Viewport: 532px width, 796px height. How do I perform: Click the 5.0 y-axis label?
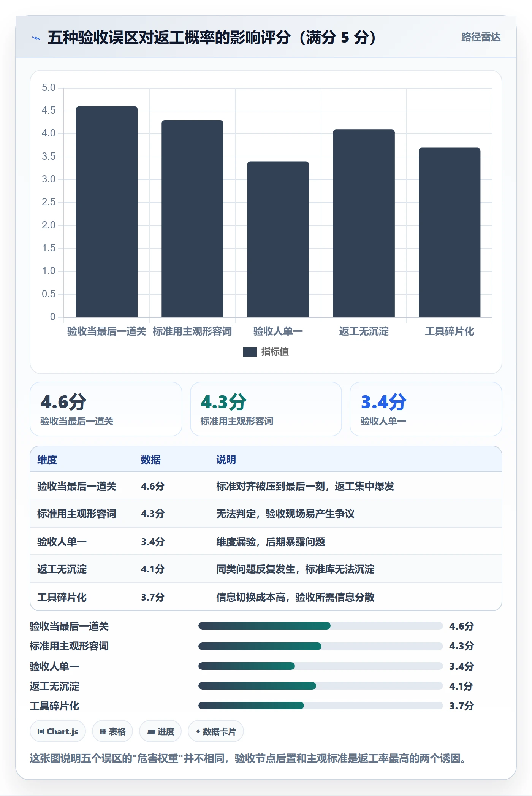coord(49,87)
